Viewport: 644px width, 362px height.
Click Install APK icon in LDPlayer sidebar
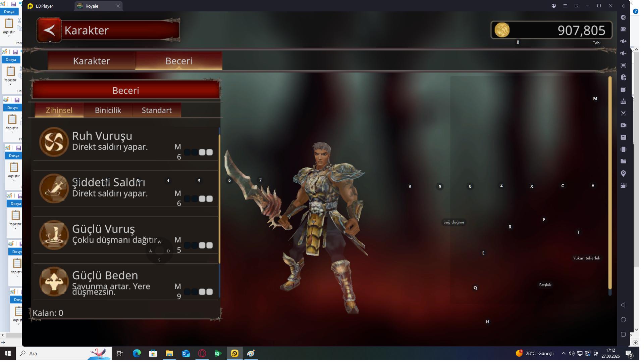click(x=623, y=101)
